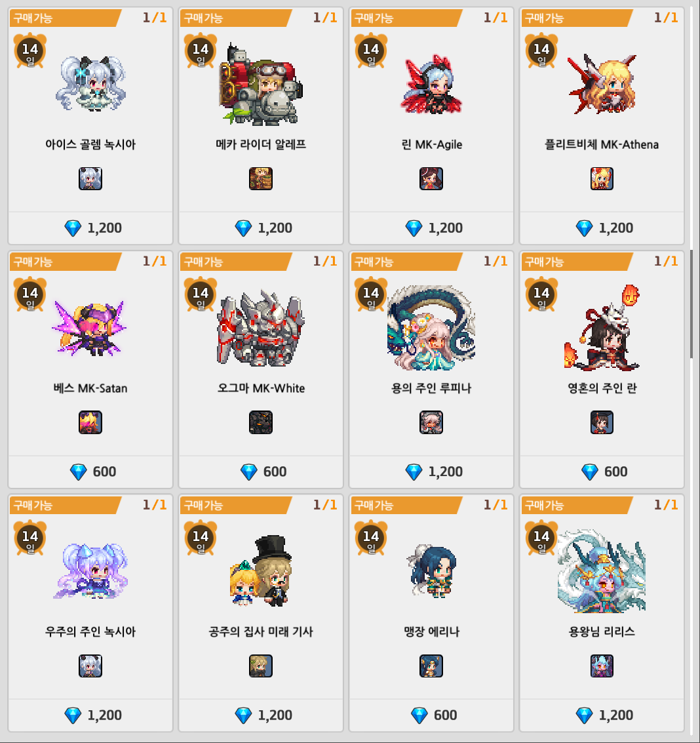Image resolution: width=700 pixels, height=743 pixels.
Task: Select the 공주의 집사 미래 기사 artwork
Action: 261,571
